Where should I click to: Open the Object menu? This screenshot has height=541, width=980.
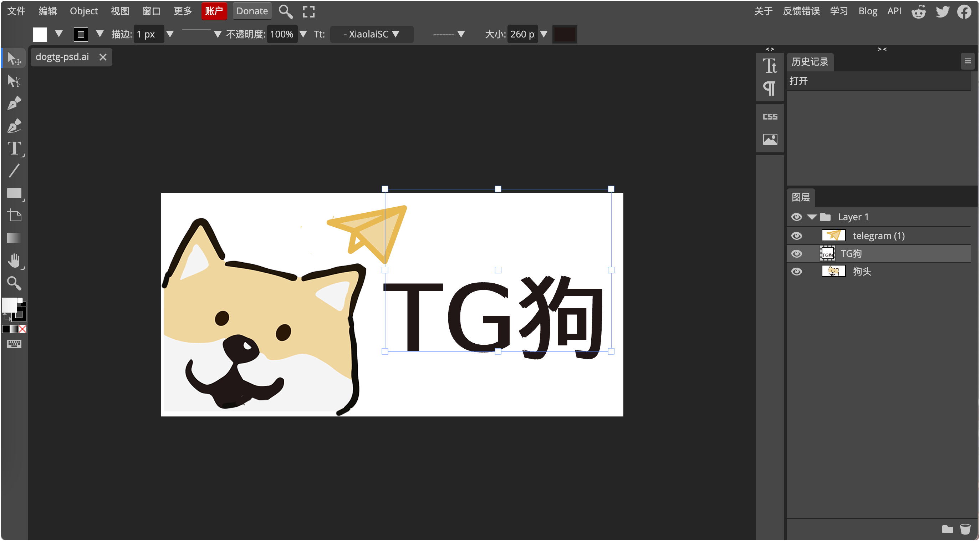click(x=84, y=11)
